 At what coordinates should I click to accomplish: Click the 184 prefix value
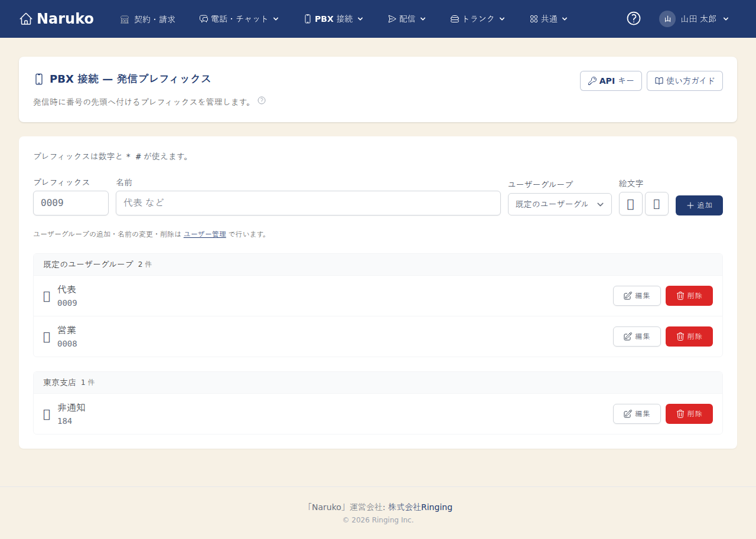tap(65, 421)
